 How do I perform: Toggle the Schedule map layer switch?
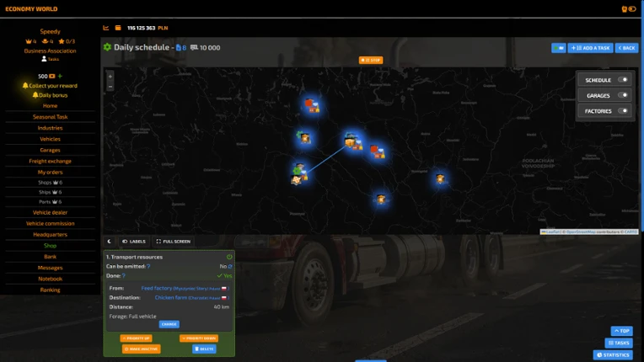pos(623,79)
